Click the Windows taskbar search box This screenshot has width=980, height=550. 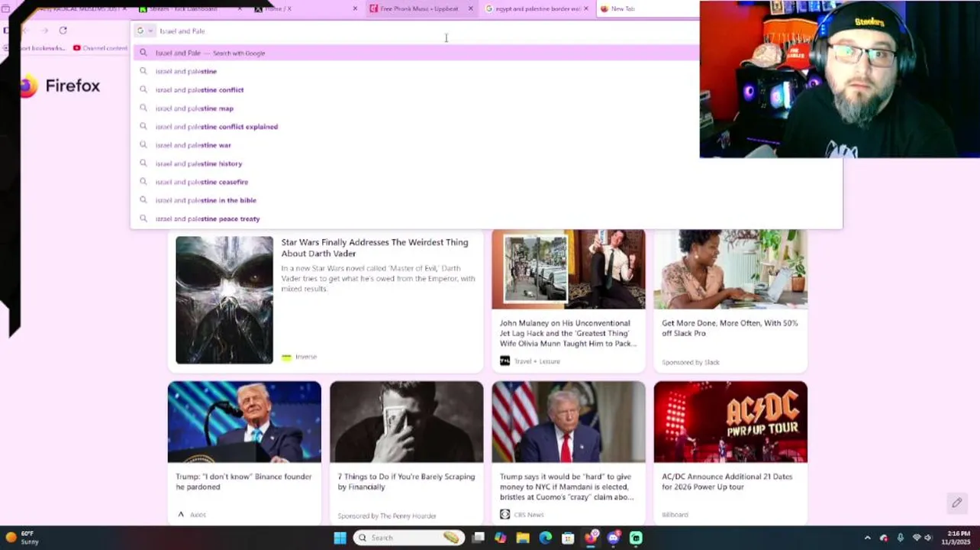[x=408, y=538]
